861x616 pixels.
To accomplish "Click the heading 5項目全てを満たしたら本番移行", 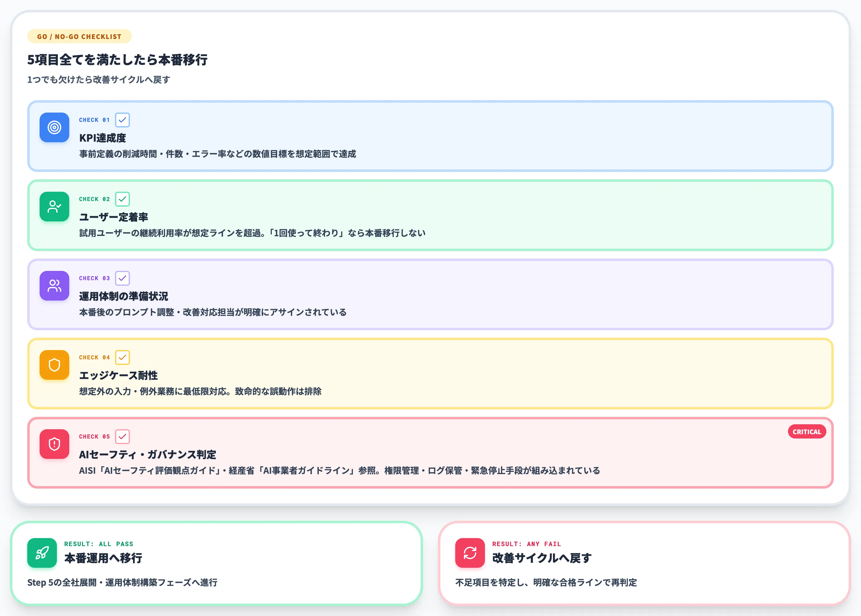I will point(117,60).
